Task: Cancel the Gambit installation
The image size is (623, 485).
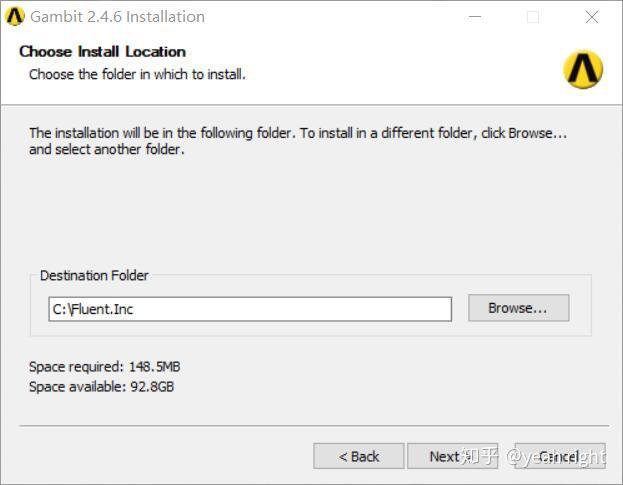Action: coord(560,456)
